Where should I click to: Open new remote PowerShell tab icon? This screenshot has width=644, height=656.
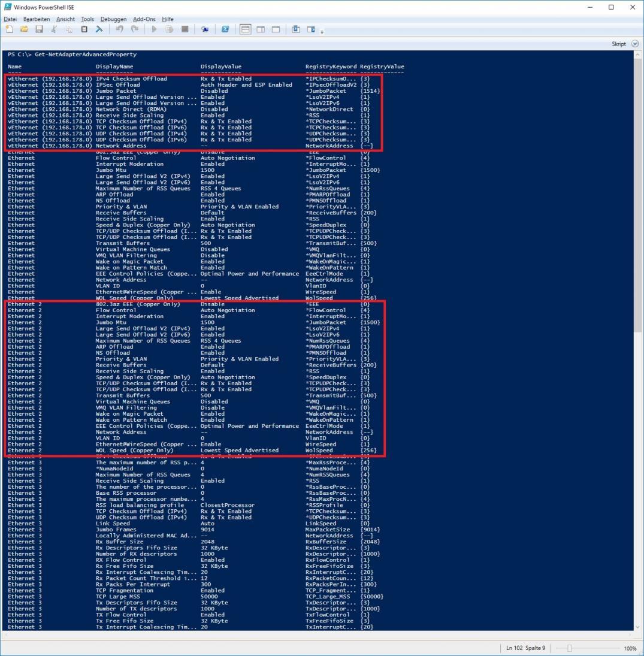tap(205, 29)
